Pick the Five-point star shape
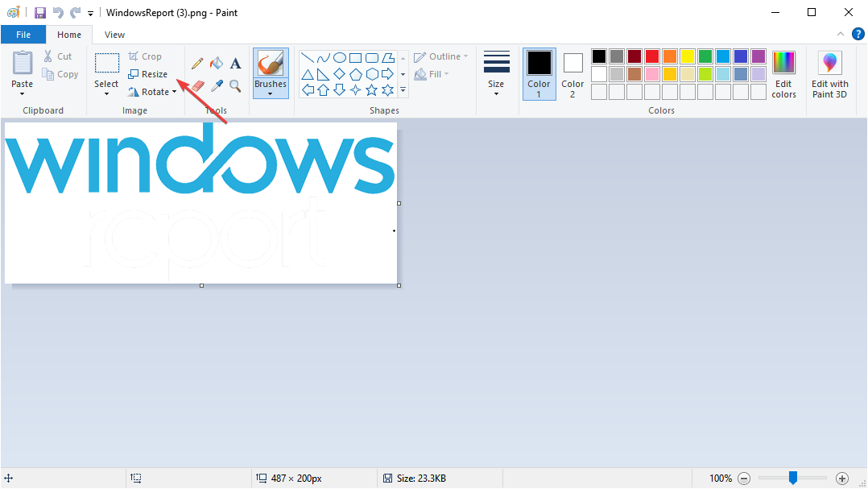This screenshot has height=489, width=868. 371,89
